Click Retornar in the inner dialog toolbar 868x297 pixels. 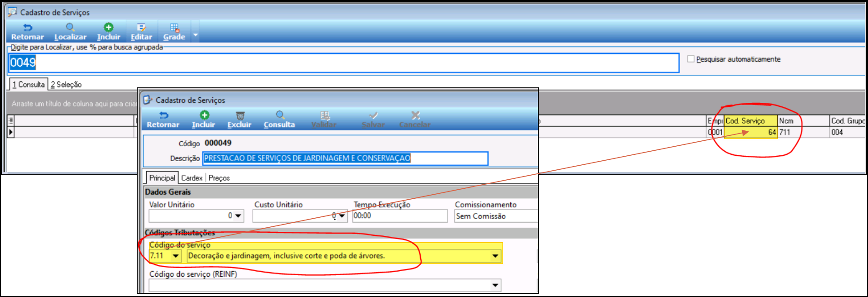pyautogui.click(x=163, y=120)
